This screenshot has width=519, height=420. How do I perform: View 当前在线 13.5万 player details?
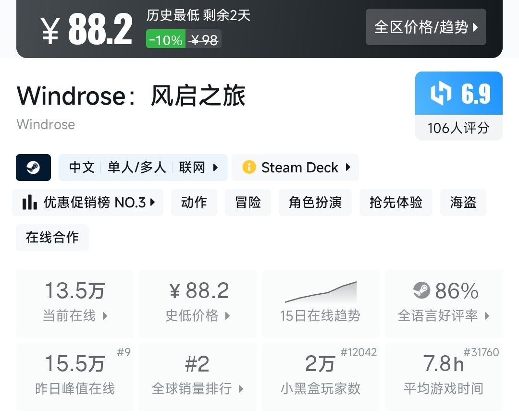[x=75, y=303]
